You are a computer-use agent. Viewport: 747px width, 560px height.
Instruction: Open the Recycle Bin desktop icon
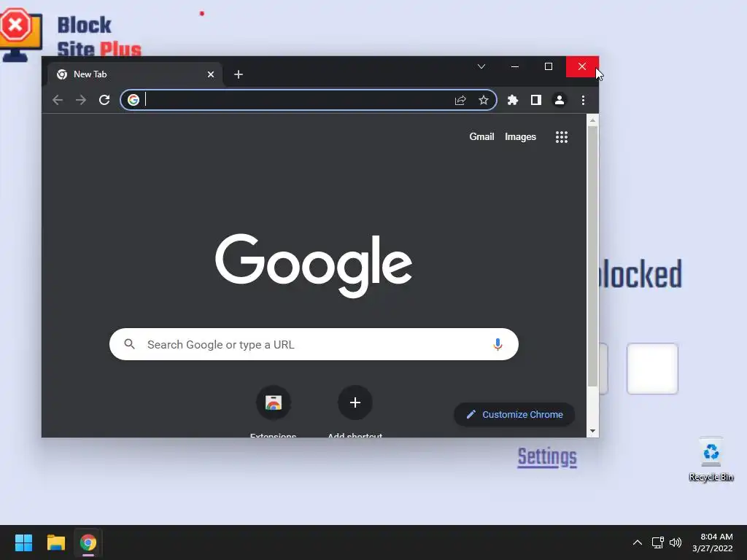711,459
